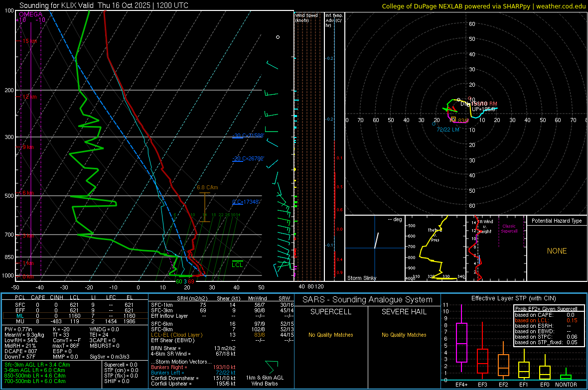Image resolution: width=588 pixels, height=390 pixels.
Task: Click the 'Effective Layer STP (with CIN)' title
Action: tap(513, 298)
